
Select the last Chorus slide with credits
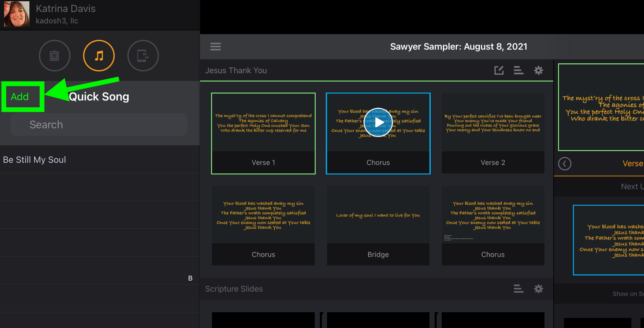click(493, 225)
